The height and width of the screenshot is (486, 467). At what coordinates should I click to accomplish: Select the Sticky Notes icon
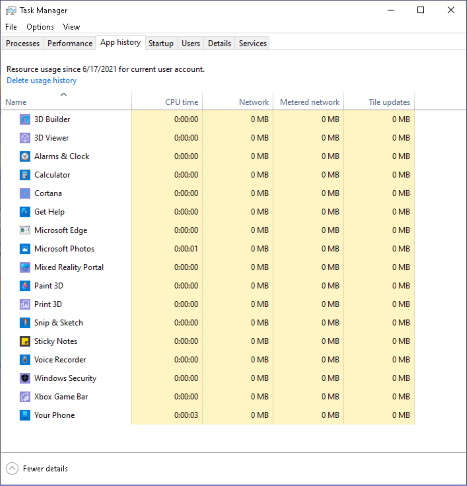[x=25, y=341]
